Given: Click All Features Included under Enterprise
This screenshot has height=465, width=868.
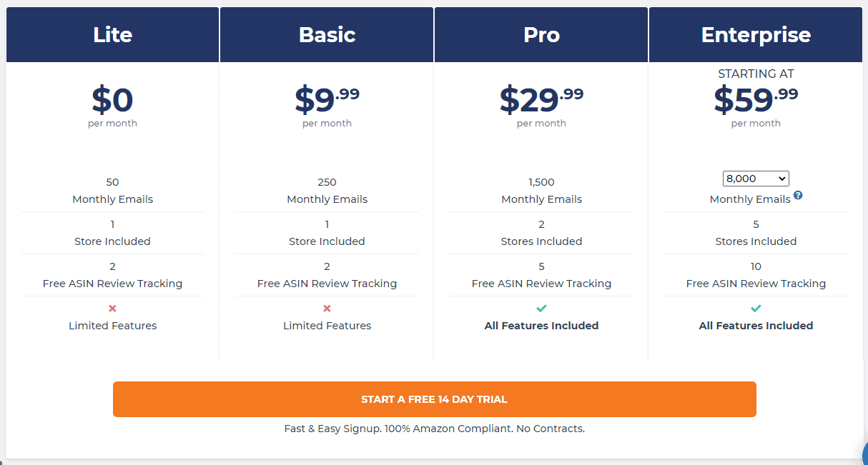Looking at the screenshot, I should click(x=756, y=326).
